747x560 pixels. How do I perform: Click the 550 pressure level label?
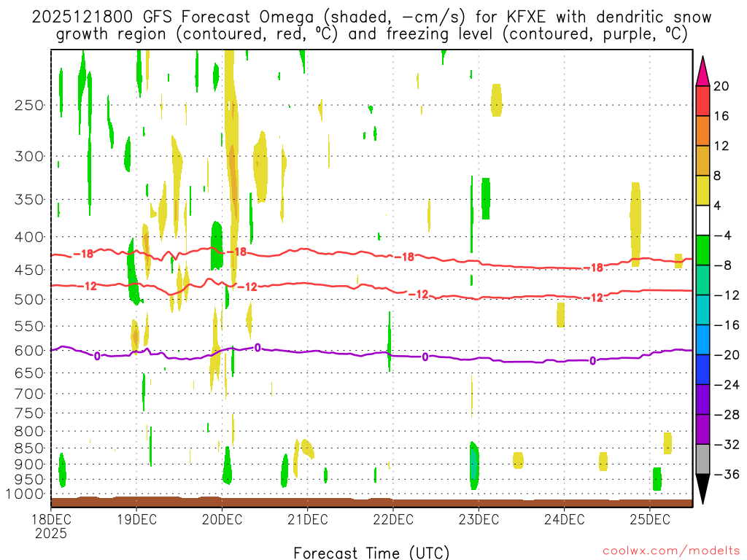[29, 326]
